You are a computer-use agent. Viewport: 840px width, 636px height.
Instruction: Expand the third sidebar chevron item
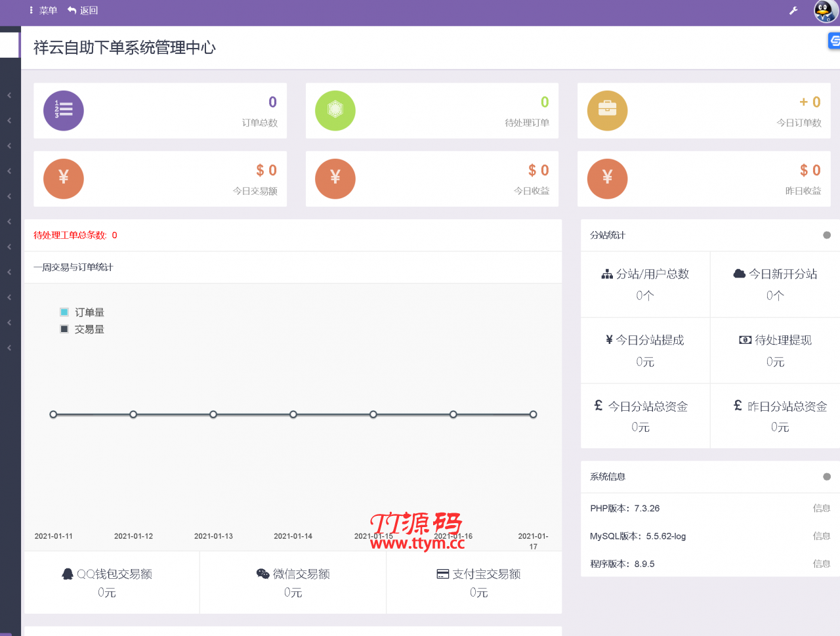(x=9, y=146)
